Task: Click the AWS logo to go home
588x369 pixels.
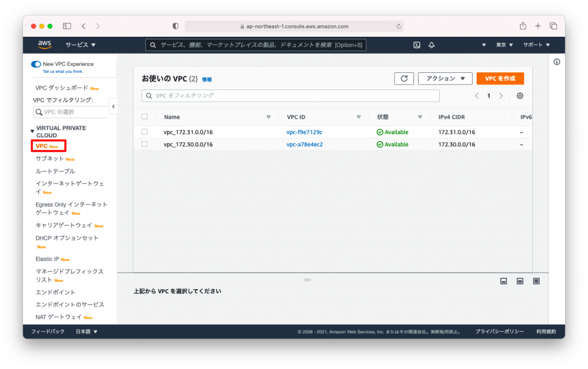Action: (x=44, y=45)
